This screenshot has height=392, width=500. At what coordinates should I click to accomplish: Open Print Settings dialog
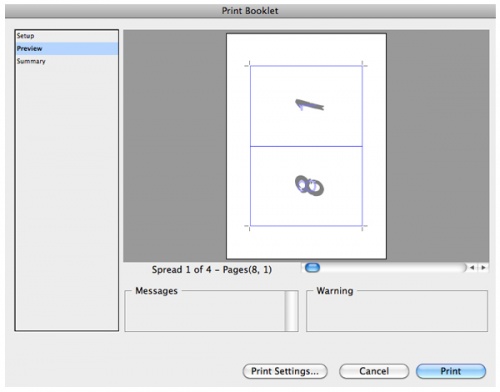285,371
